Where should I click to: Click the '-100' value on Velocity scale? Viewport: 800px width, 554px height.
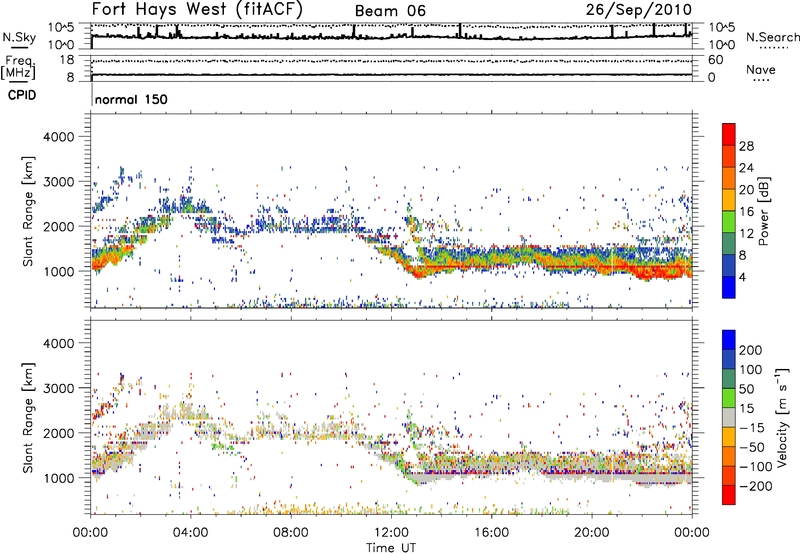tap(756, 467)
